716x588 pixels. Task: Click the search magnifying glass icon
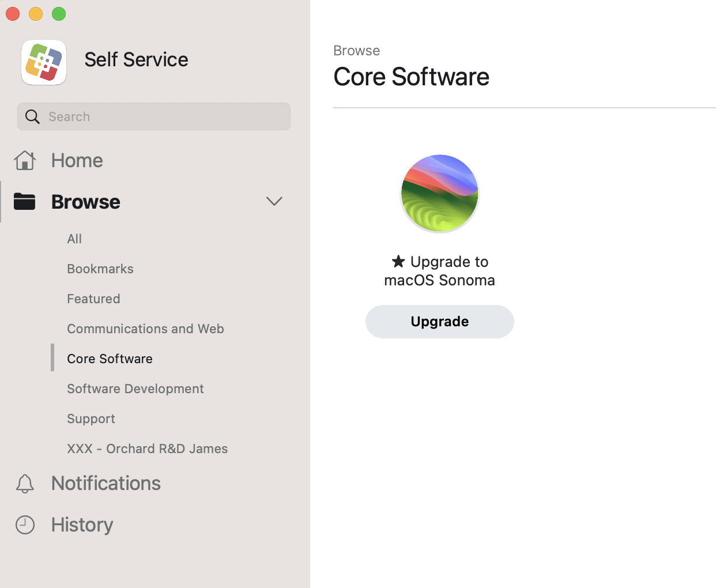(x=33, y=117)
